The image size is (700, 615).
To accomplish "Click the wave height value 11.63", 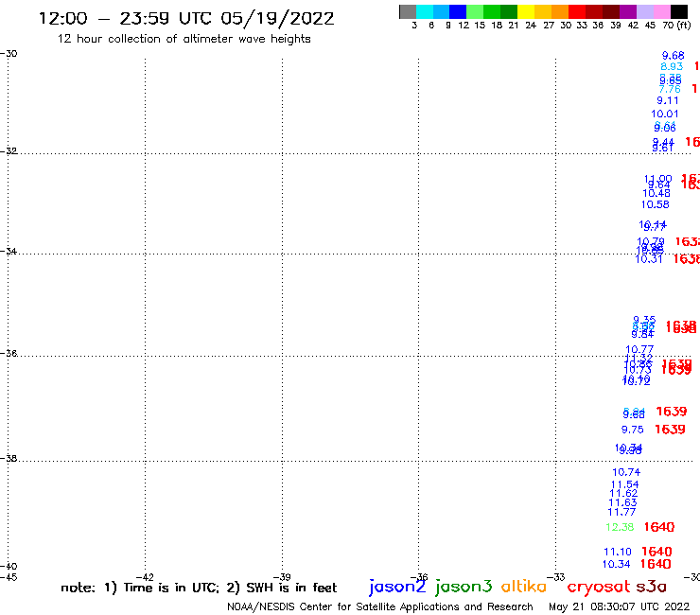I will pyautogui.click(x=622, y=503).
